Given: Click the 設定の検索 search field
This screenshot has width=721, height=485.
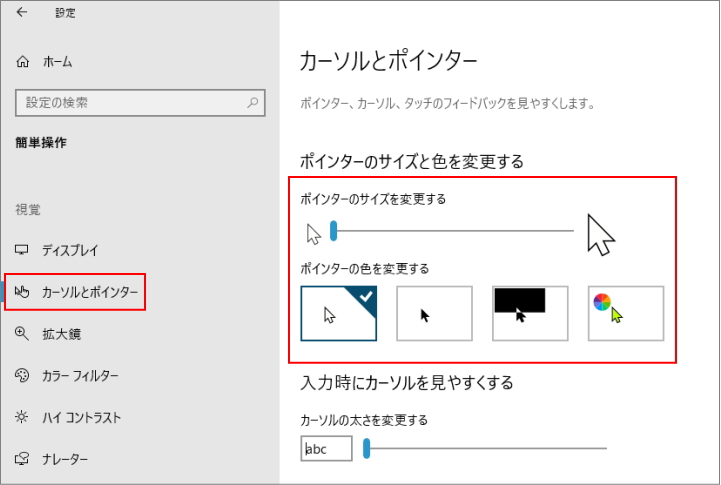Looking at the screenshot, I should (130, 102).
